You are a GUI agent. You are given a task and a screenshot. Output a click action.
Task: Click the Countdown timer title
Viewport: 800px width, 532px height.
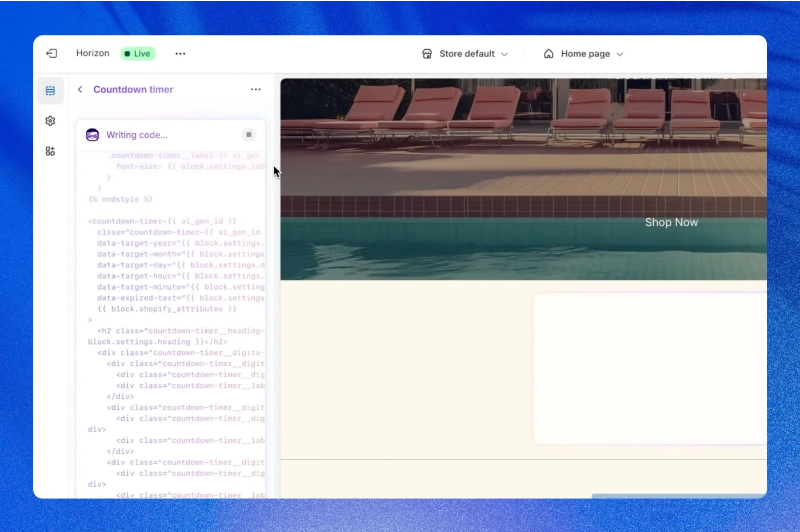click(x=133, y=89)
